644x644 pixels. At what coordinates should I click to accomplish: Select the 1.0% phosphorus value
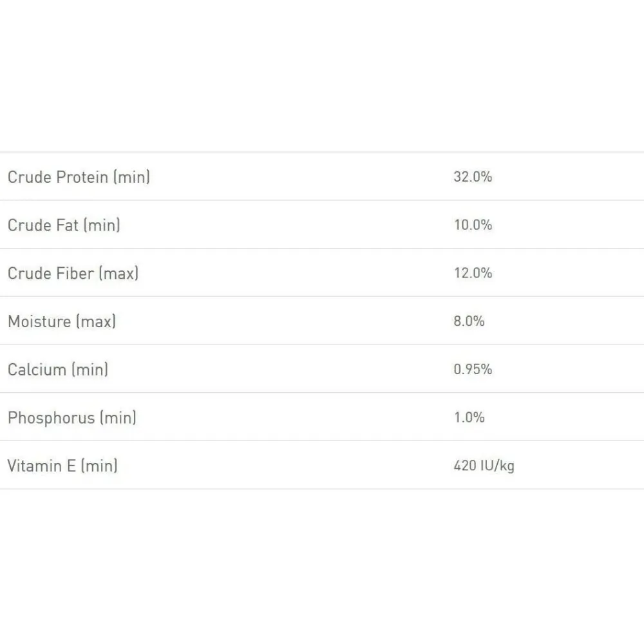(469, 417)
